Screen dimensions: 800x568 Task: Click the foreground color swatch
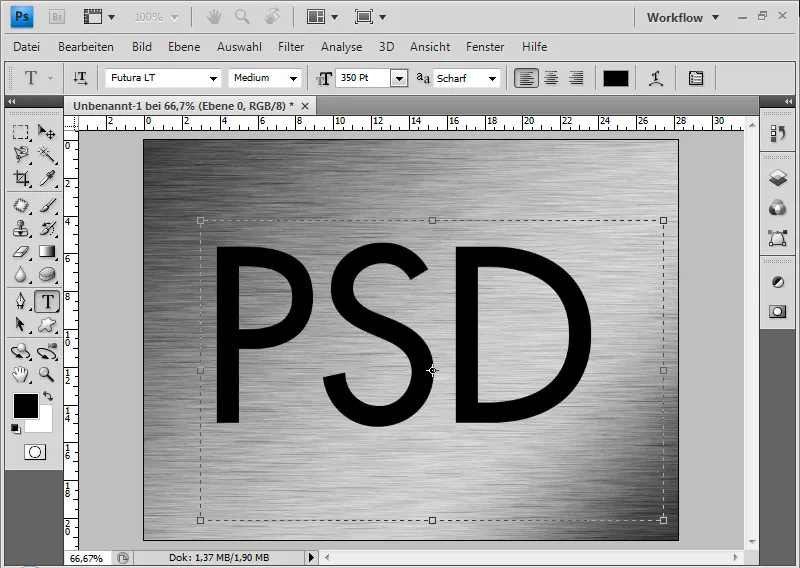[26, 406]
